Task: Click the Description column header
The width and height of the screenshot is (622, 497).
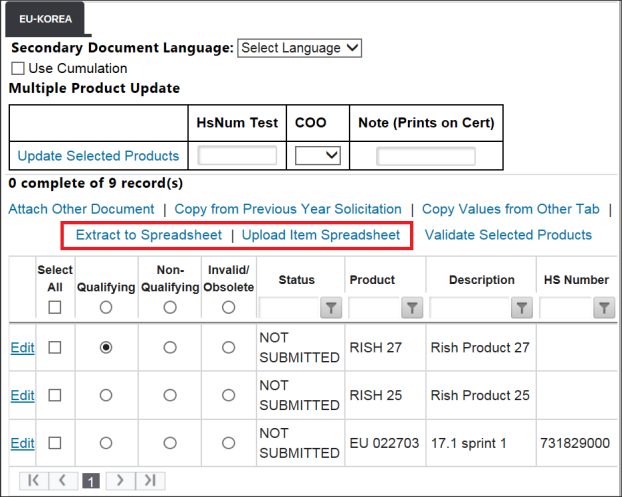Action: pos(482,280)
